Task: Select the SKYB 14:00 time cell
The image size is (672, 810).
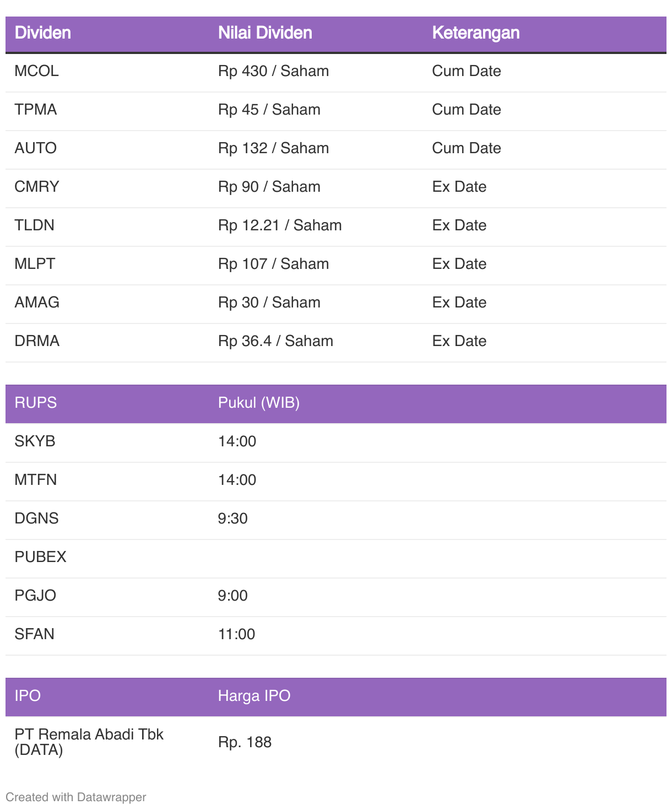Action: (237, 441)
